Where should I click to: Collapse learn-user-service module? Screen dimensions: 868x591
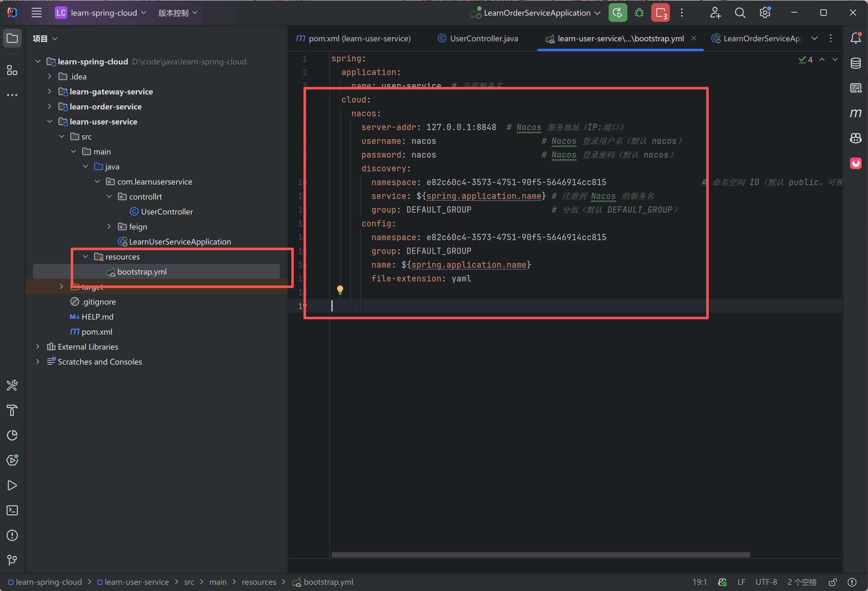click(49, 121)
